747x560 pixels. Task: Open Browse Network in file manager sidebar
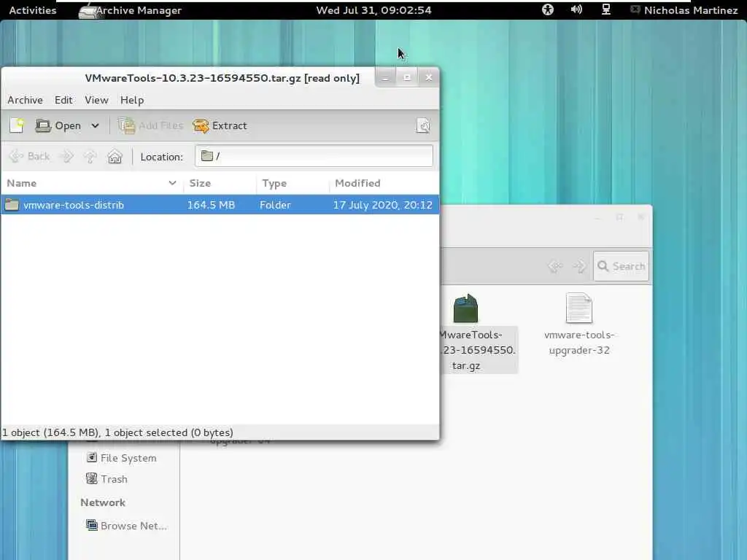point(133,526)
